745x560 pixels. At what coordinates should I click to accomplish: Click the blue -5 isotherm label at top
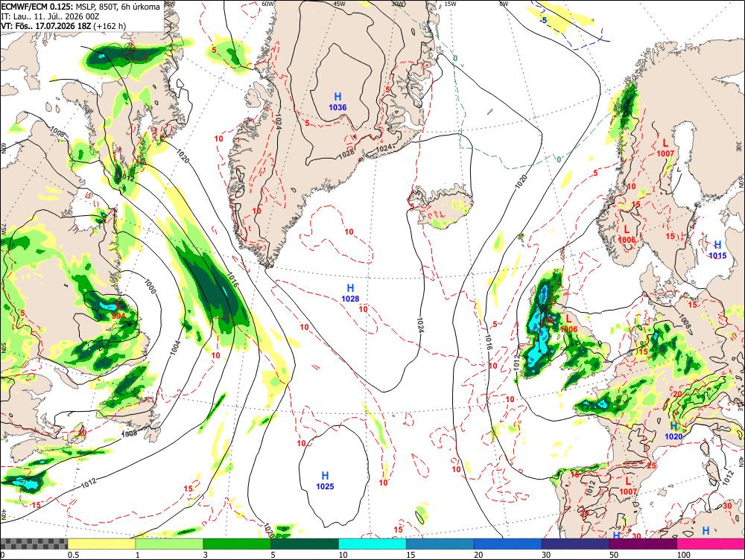click(544, 20)
